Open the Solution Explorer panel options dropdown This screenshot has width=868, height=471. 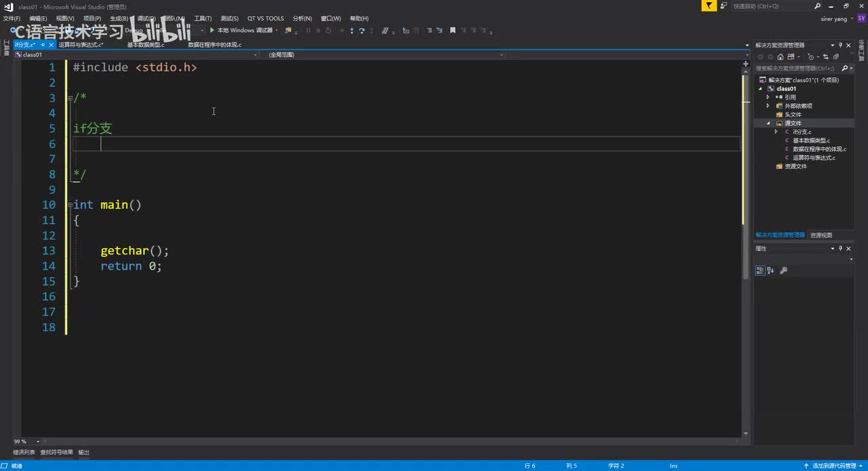[x=833, y=45]
